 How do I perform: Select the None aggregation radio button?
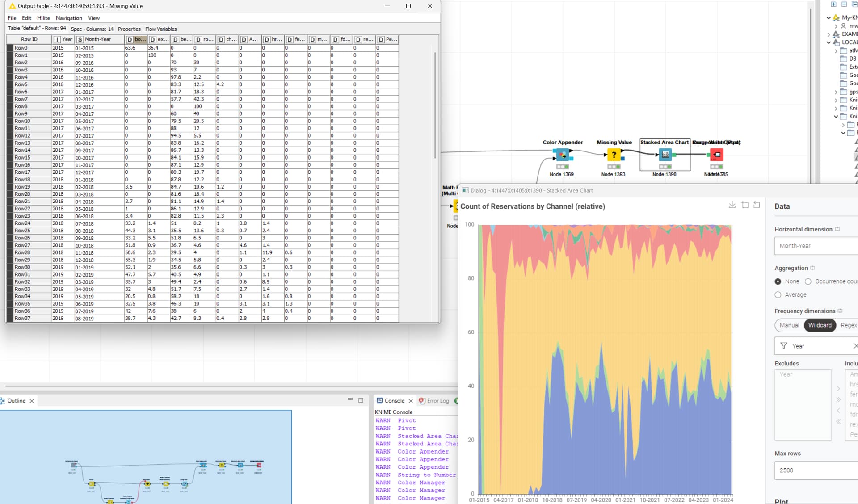pyautogui.click(x=778, y=281)
